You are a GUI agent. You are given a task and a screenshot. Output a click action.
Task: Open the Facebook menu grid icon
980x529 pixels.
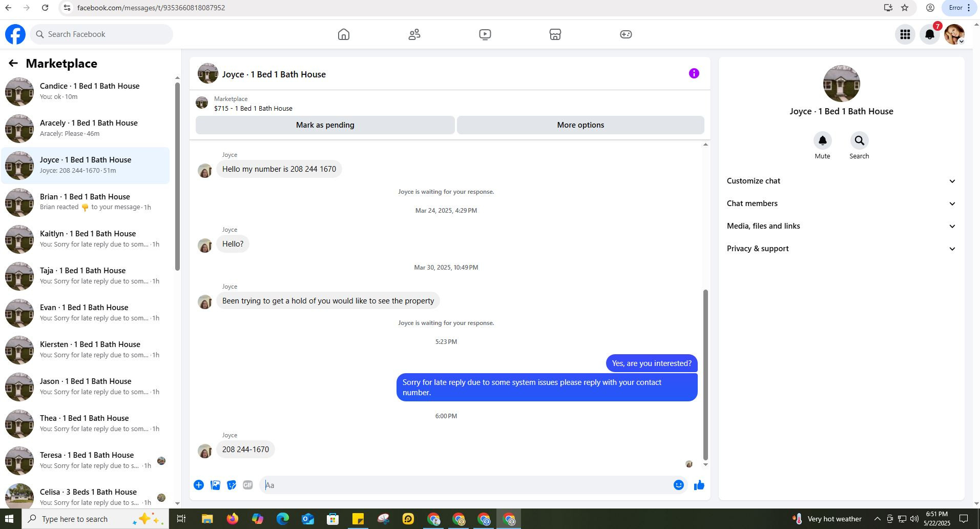click(905, 34)
